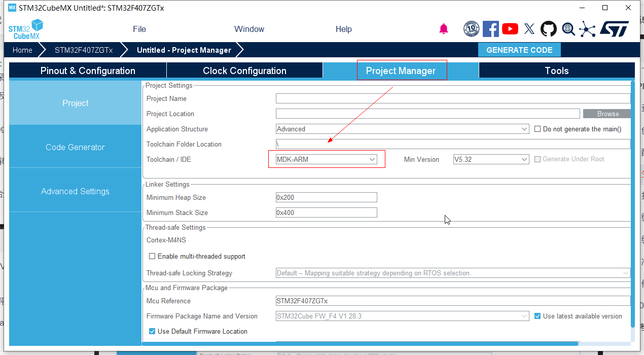Click the ST community network icon
Viewport: 644px width, 355px height.
(x=587, y=29)
